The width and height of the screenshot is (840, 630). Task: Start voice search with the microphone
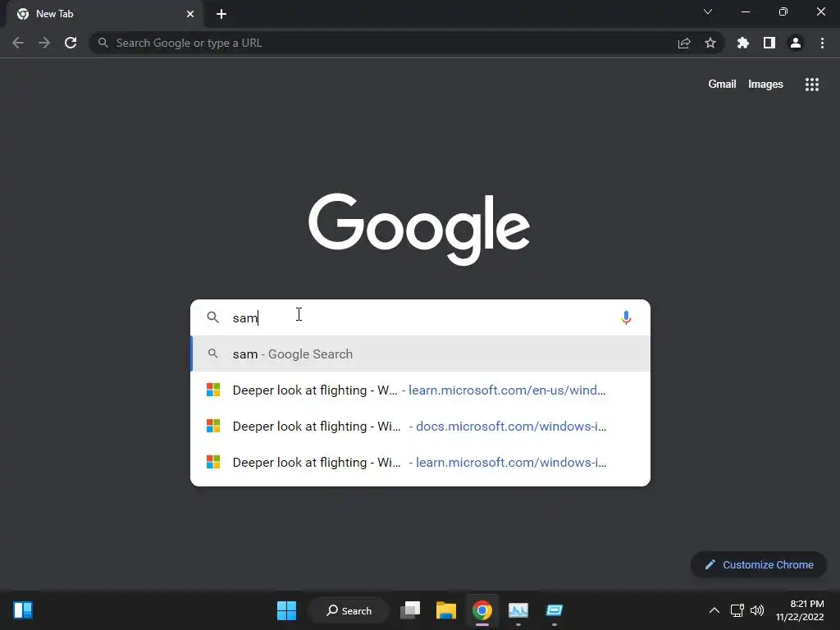pos(626,317)
